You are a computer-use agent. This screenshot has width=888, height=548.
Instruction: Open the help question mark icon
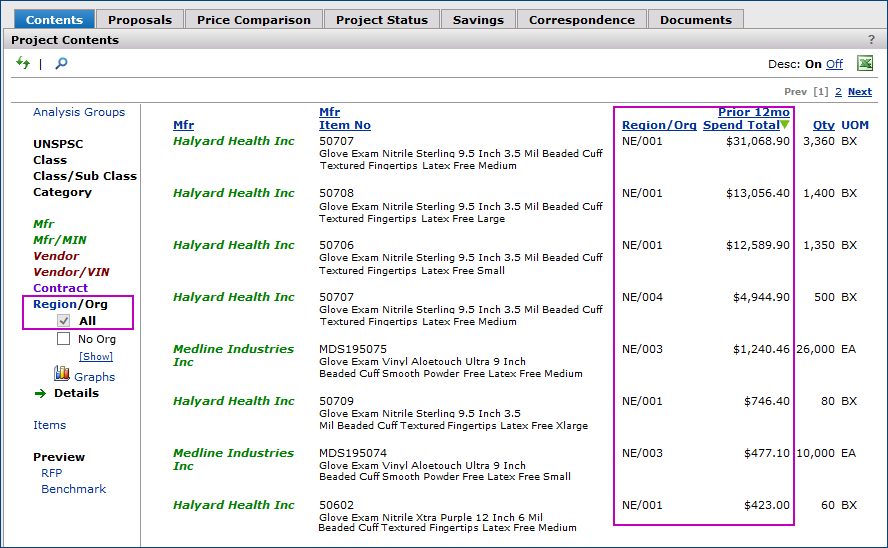871,40
